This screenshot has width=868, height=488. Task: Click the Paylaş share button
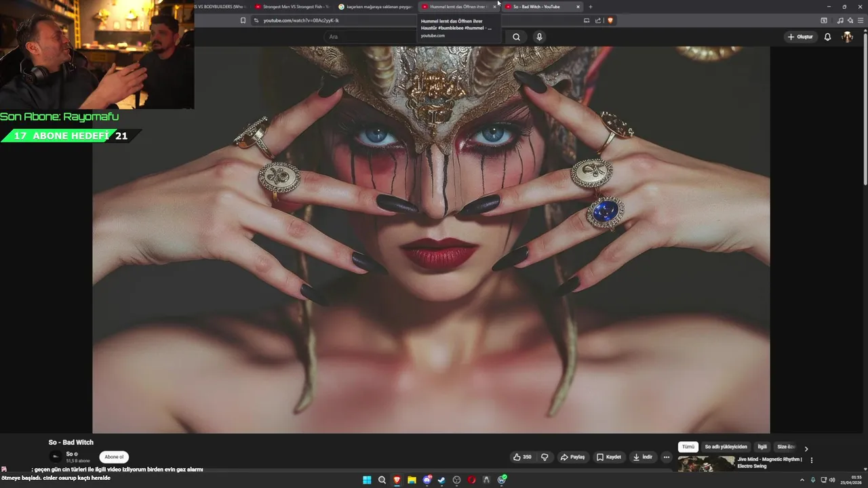[x=572, y=457]
